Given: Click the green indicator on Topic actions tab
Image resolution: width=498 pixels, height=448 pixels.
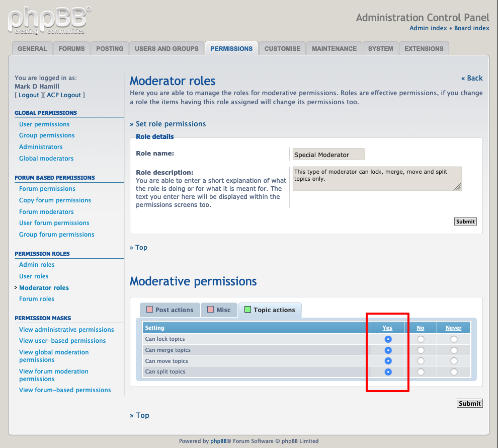Looking at the screenshot, I should [247, 310].
